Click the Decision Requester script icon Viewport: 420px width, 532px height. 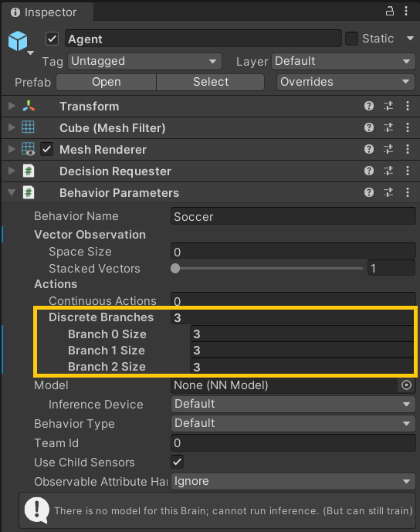click(29, 171)
